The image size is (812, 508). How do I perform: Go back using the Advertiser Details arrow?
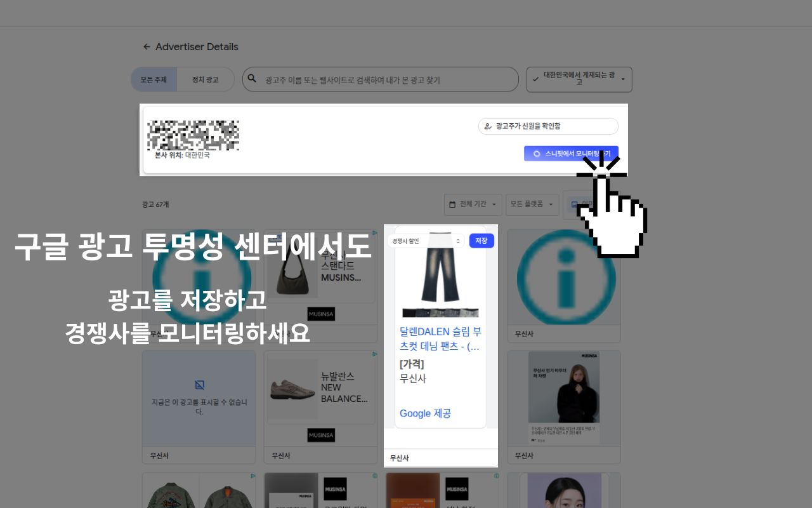(x=147, y=47)
